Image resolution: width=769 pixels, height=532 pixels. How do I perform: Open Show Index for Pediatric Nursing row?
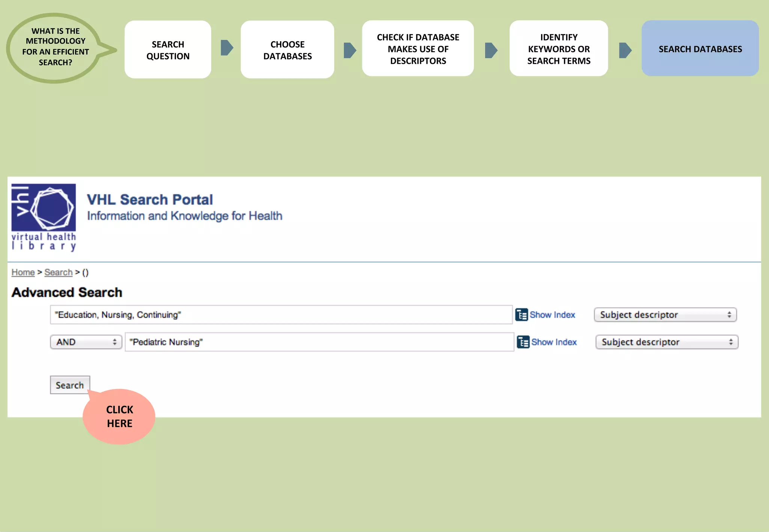point(554,342)
